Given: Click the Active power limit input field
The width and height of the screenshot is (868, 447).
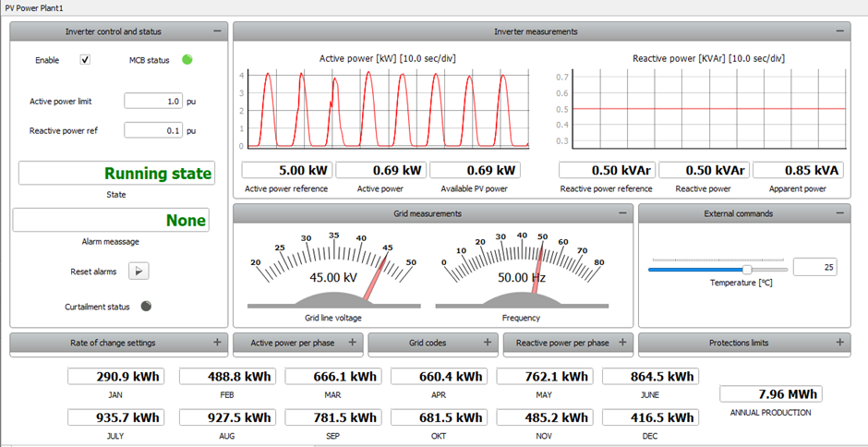Looking at the screenshot, I should point(153,101).
